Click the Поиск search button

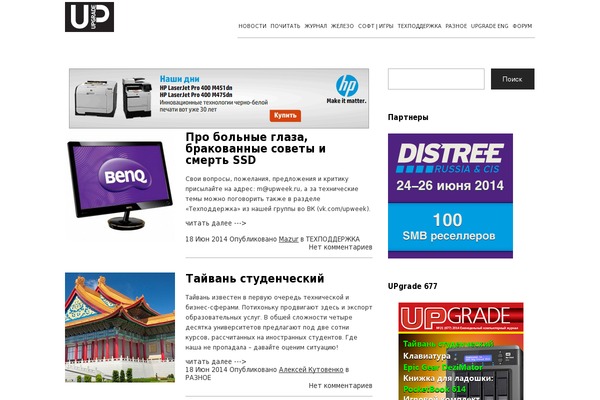pyautogui.click(x=512, y=79)
